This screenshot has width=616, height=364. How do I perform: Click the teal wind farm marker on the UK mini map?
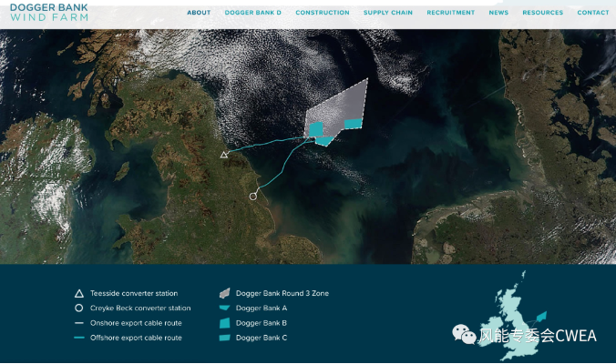[541, 316]
